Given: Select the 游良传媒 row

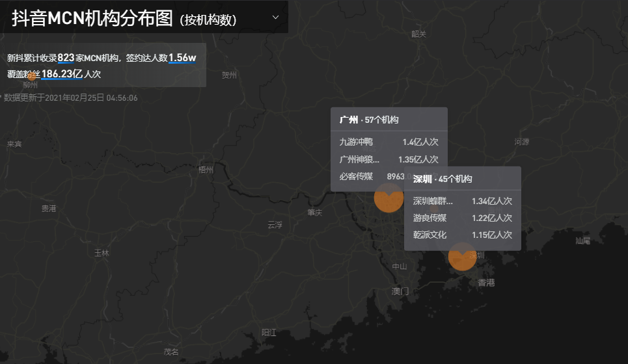Looking at the screenshot, I should (463, 218).
